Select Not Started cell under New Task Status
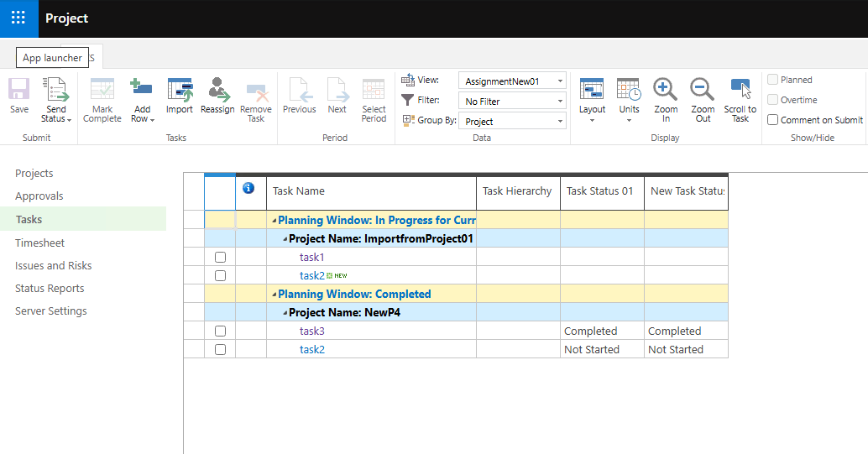Viewport: 868px width, 454px height. click(687, 349)
